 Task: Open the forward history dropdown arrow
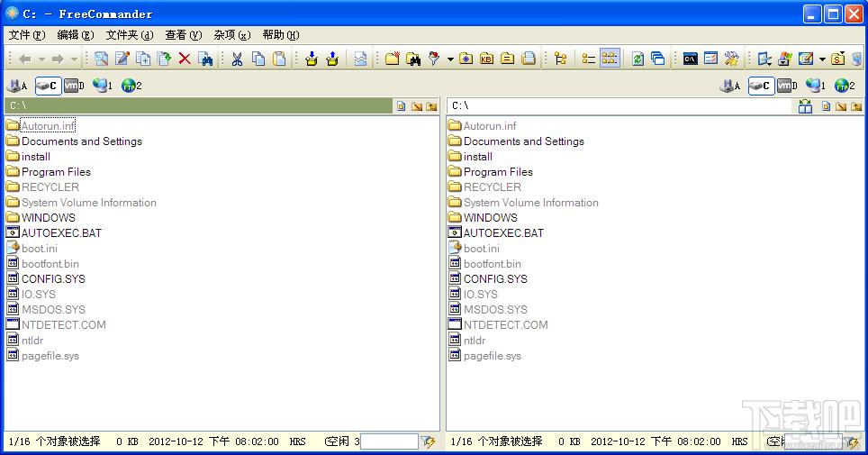(x=74, y=59)
